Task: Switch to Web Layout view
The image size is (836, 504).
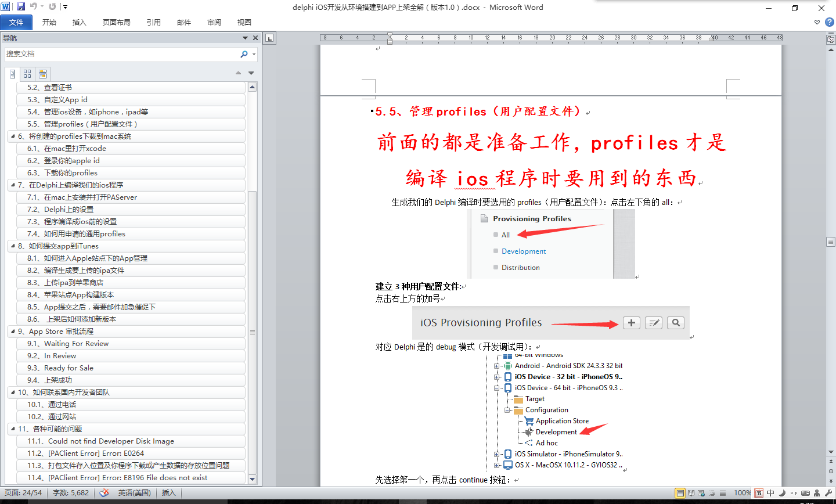Action: [701, 493]
